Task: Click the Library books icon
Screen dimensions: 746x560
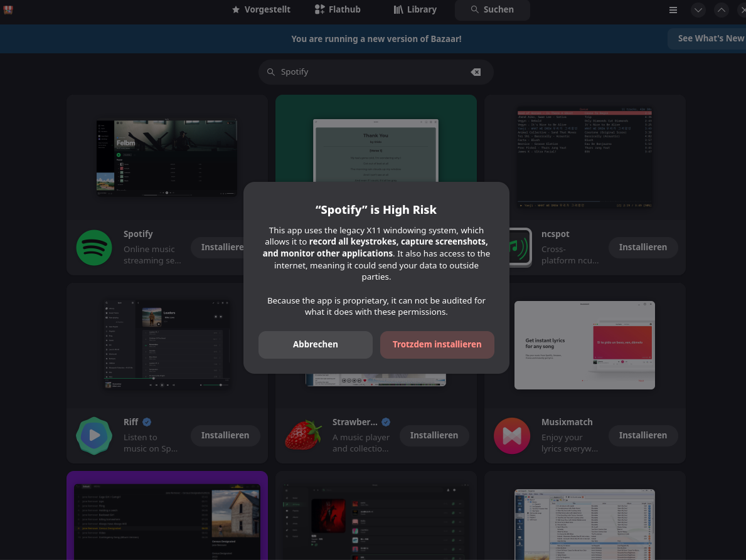Action: click(x=398, y=9)
